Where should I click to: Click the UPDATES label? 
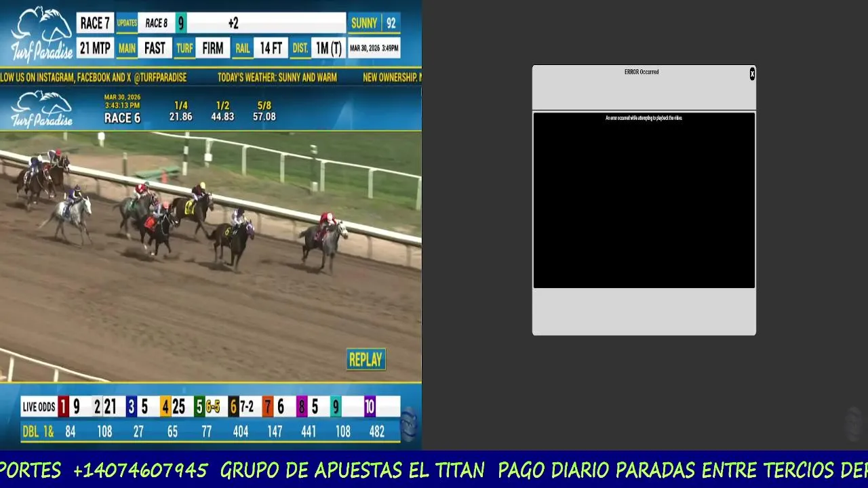coord(127,23)
